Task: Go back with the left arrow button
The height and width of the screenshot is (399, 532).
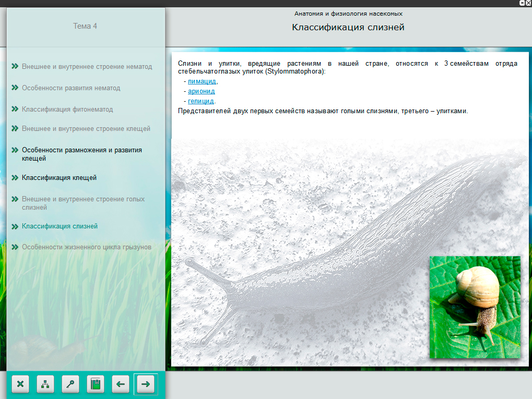Action: click(x=121, y=384)
